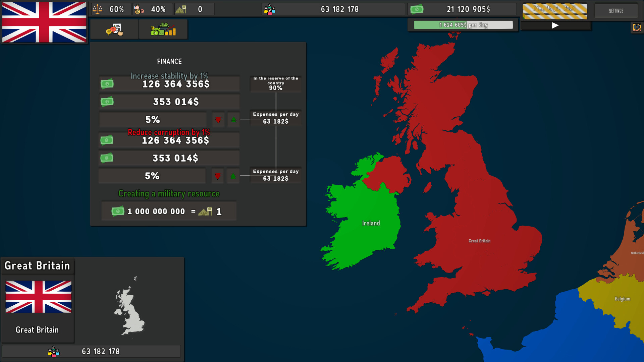Viewport: 644px width, 362px height.
Task: Click the striped date progress bar
Action: (555, 11)
